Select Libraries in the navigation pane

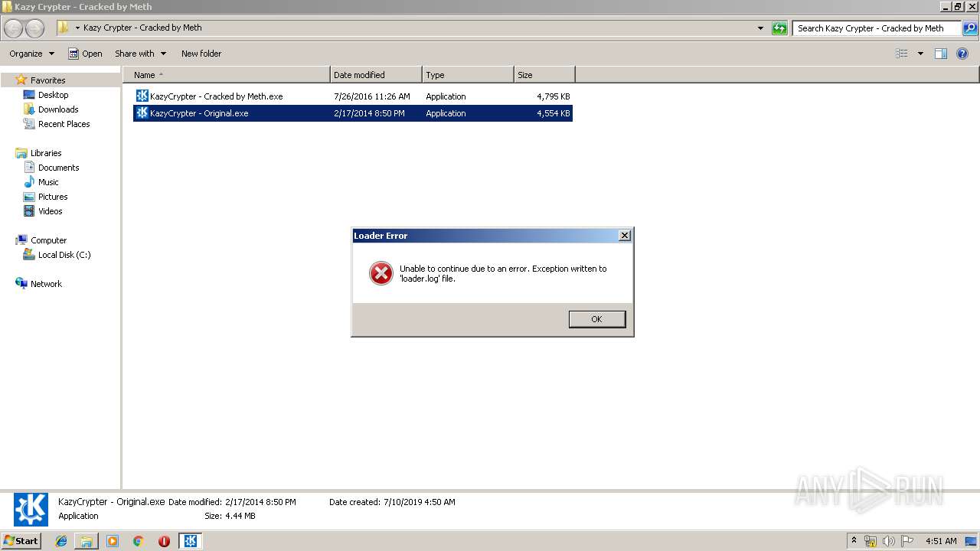(46, 153)
